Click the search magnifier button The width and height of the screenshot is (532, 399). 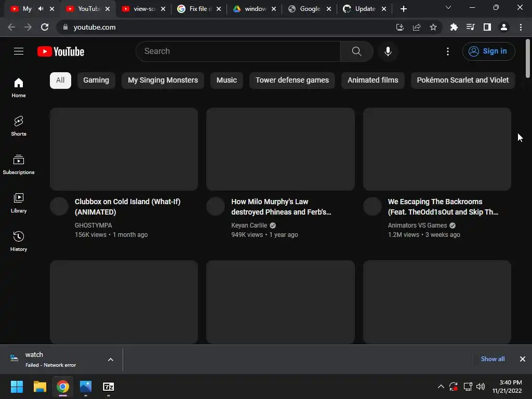(x=356, y=51)
